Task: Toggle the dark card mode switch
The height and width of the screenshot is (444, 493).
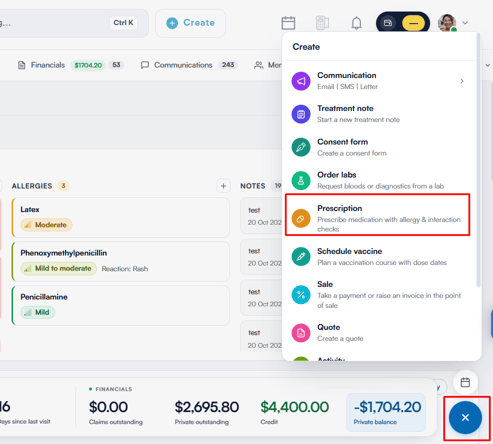Action: [388, 23]
